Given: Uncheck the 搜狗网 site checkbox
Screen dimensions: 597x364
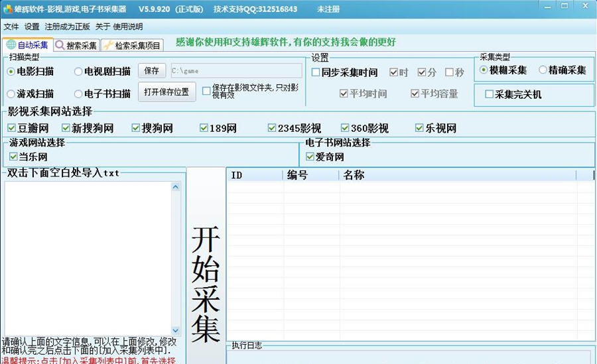Looking at the screenshot, I should tap(136, 128).
